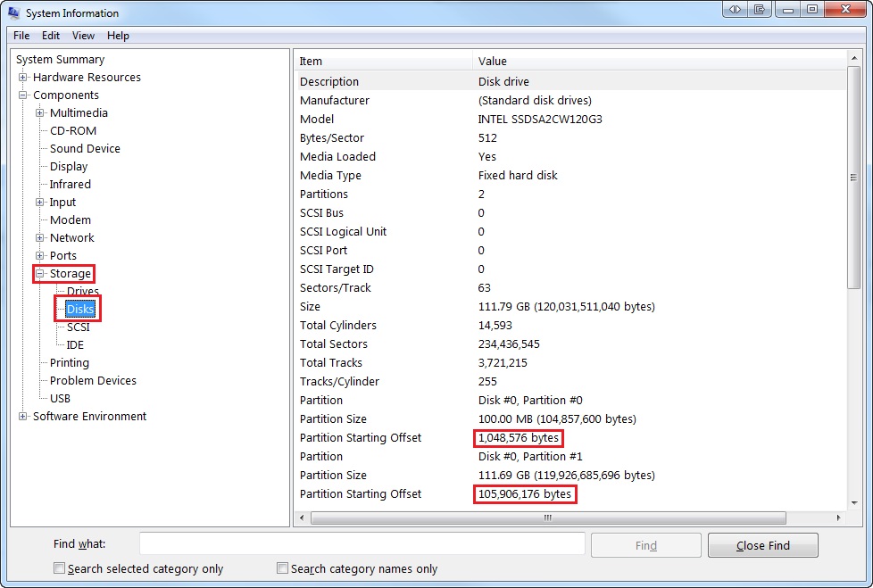This screenshot has width=873, height=588.
Task: Click the System Information title bar icon
Action: coord(14,12)
